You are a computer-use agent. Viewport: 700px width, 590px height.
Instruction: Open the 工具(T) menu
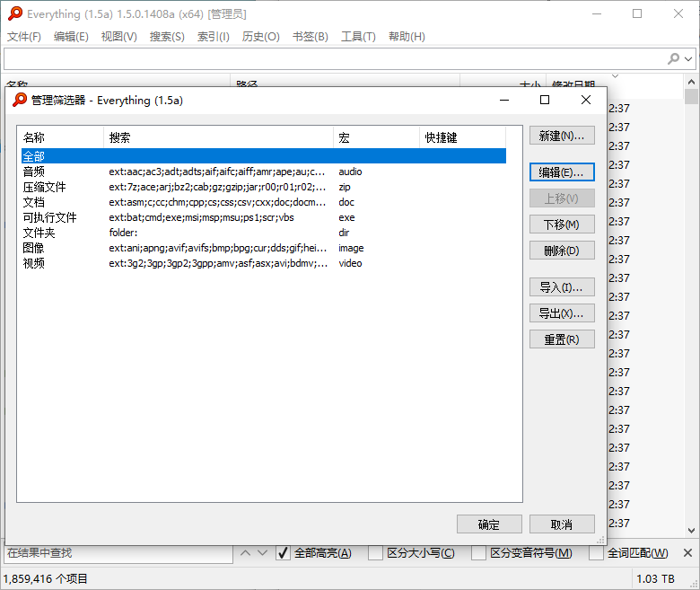click(358, 37)
